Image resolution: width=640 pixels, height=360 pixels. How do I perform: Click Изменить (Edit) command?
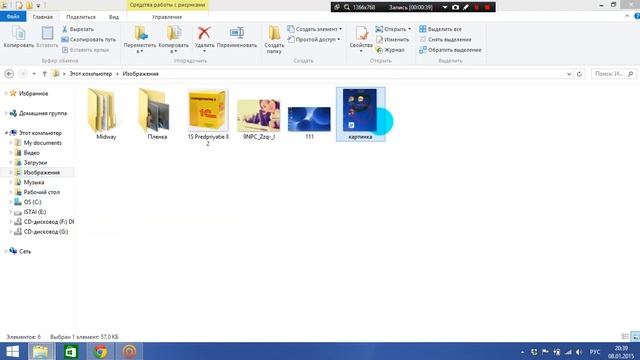coord(393,40)
